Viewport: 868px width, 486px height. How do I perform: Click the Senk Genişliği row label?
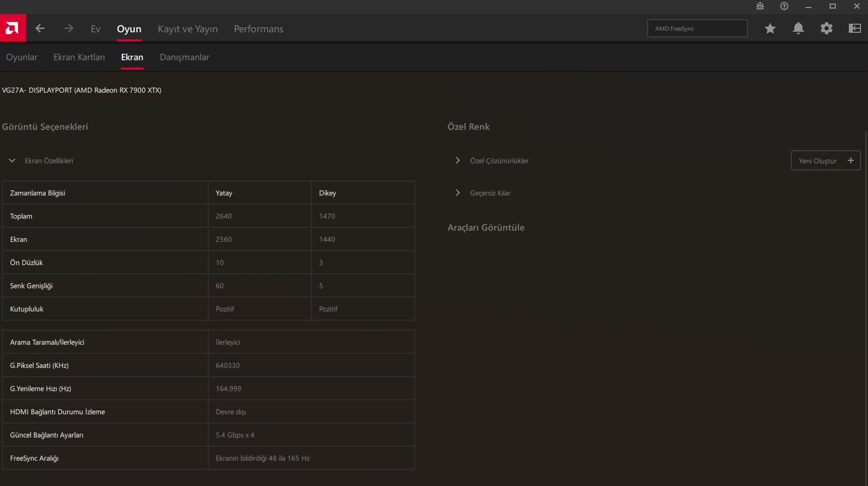tap(31, 286)
